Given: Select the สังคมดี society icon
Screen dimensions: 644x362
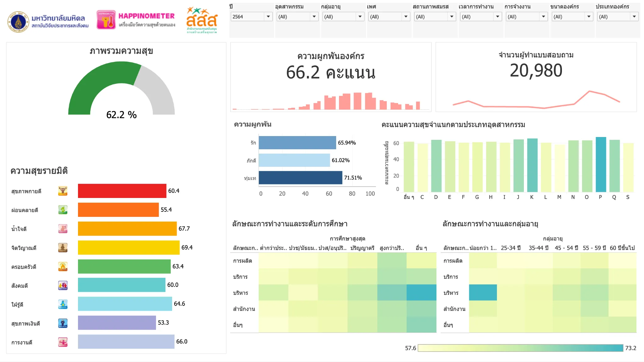Looking at the screenshot, I should 63,285.
